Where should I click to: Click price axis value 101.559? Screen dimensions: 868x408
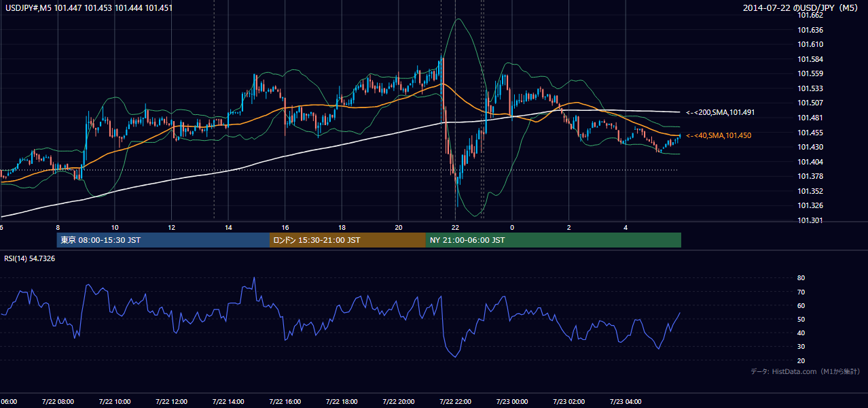pos(810,73)
